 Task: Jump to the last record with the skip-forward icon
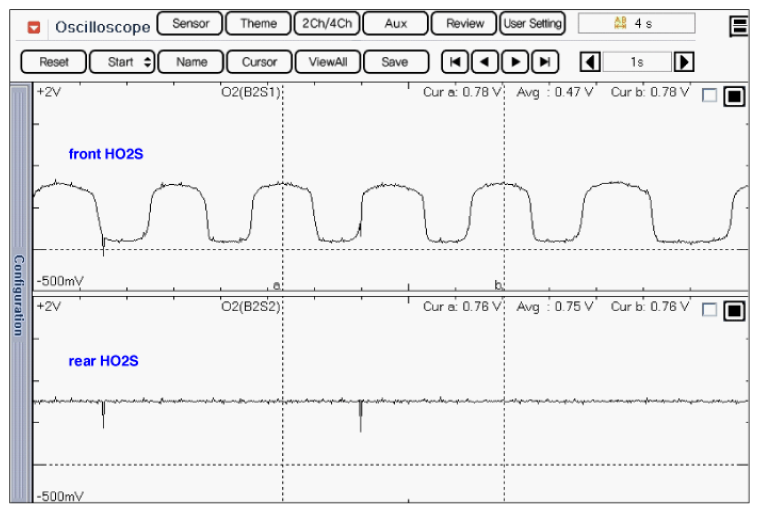tap(545, 62)
